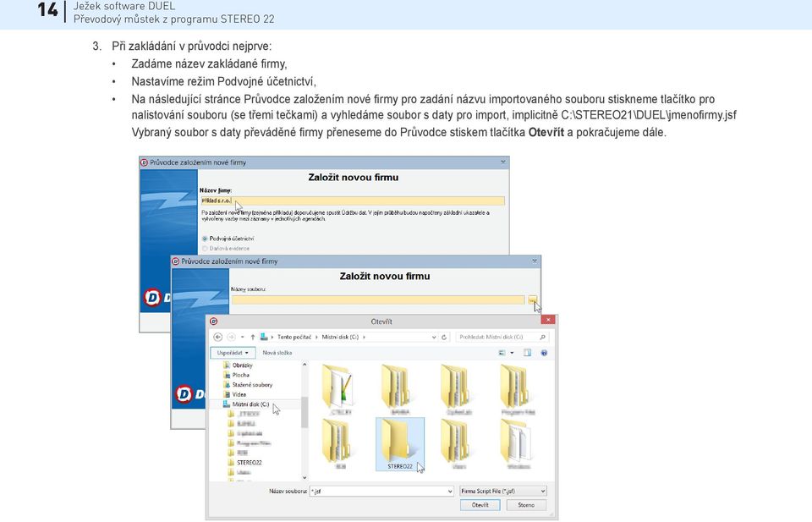The height and width of the screenshot is (522, 812).
Task: Select the Windows folder with white documents
Action: 518,444
